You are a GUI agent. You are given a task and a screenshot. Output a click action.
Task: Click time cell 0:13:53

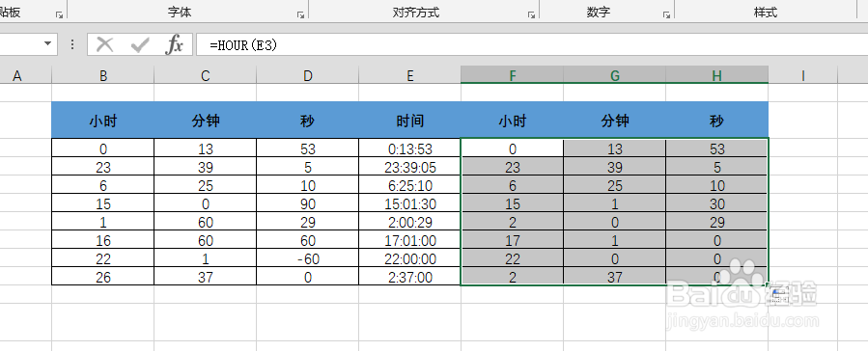coord(410,148)
